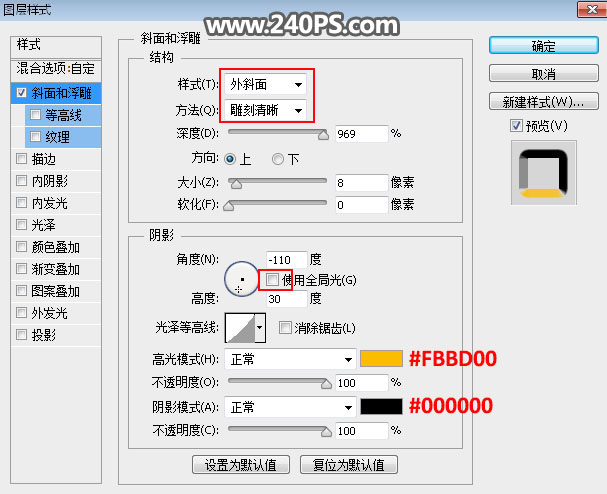Enable the 等高线 checkbox
The height and width of the screenshot is (494, 607).
[x=35, y=115]
